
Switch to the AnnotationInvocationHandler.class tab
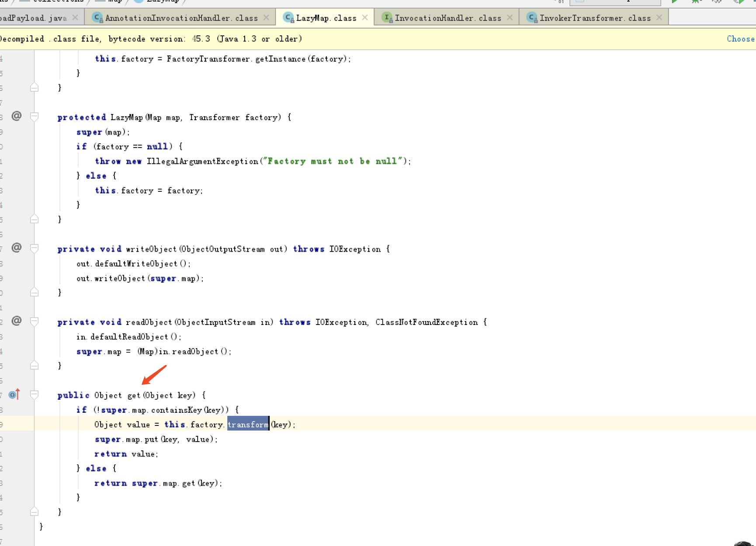click(x=181, y=18)
